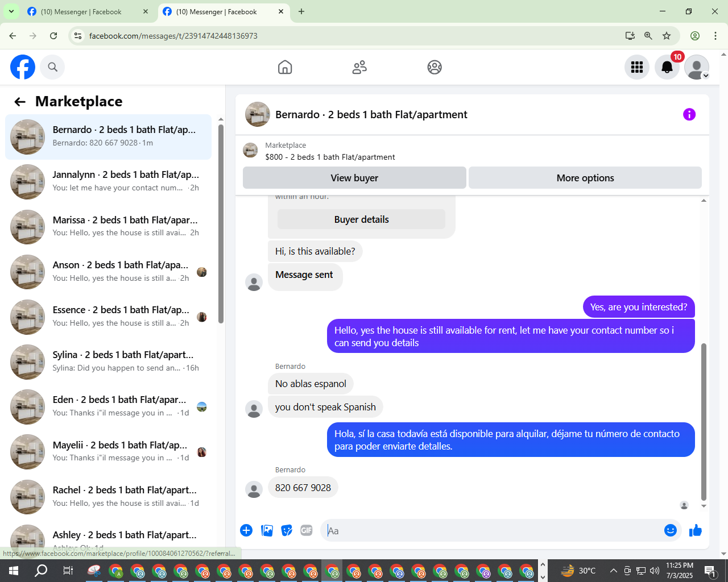Open Windows Task View

pos(68,571)
